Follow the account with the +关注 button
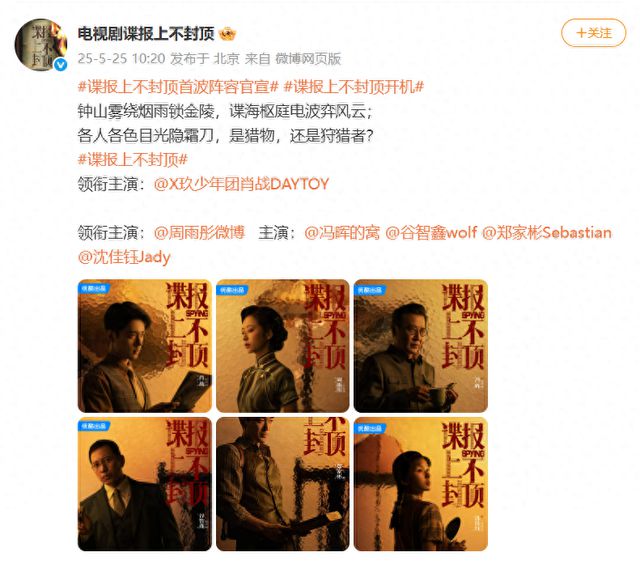The width and height of the screenshot is (640, 565). [593, 33]
